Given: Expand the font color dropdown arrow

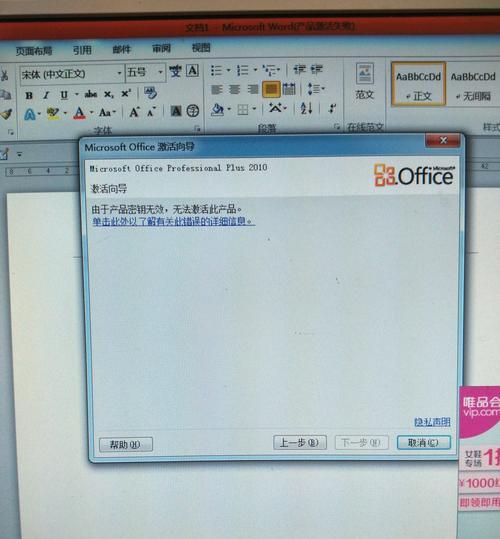Looking at the screenshot, I should click(91, 112).
